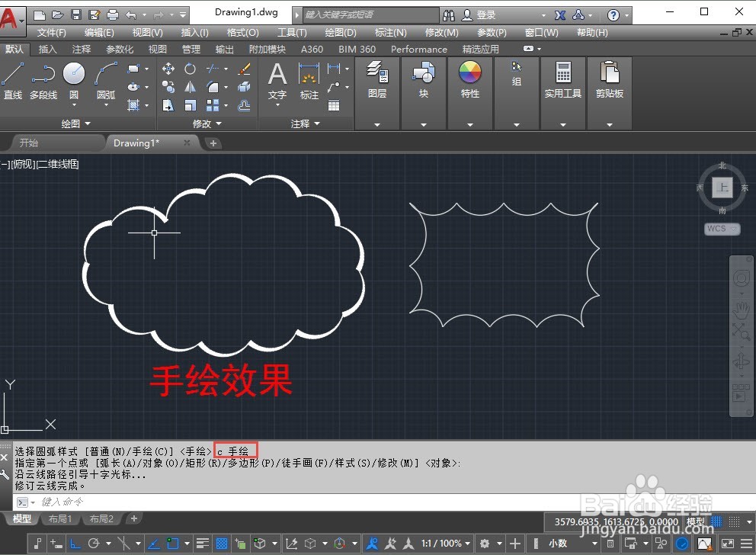
Task: Select the 文字 (Text) tool
Action: [x=277, y=81]
